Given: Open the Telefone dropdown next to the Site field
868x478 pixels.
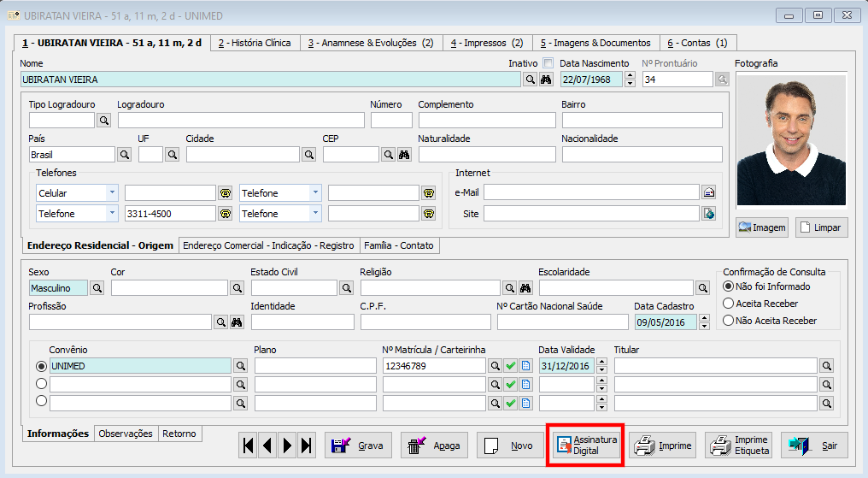Looking at the screenshot, I should (315, 213).
